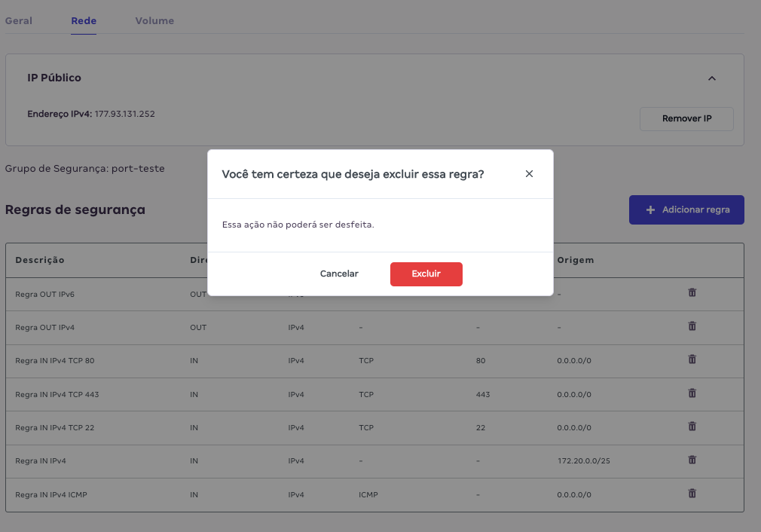Image resolution: width=761 pixels, height=532 pixels.
Task: Remove the TCP 443 rule with trash icon
Action: [692, 393]
